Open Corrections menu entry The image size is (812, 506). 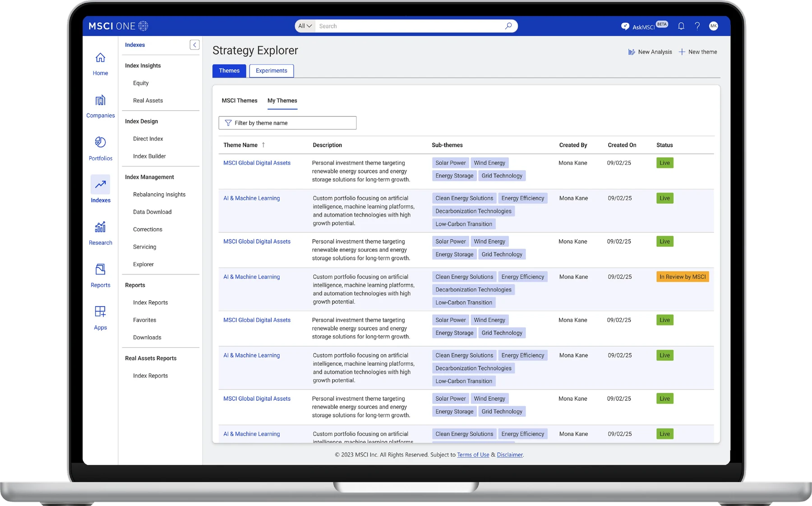click(x=148, y=229)
